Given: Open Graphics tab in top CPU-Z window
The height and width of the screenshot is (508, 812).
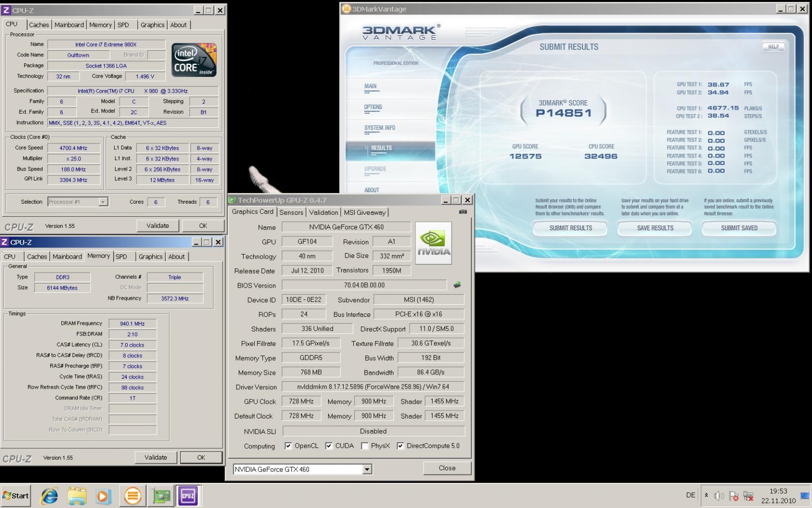Looking at the screenshot, I should pyautogui.click(x=152, y=25).
